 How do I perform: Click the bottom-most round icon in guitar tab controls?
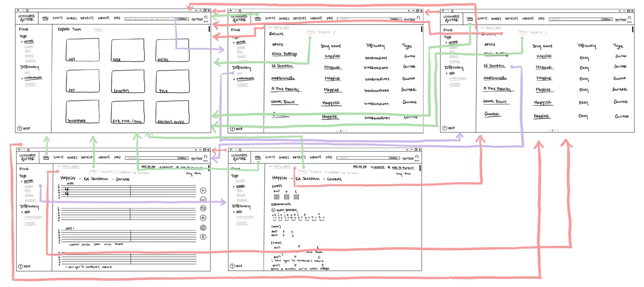(203, 237)
